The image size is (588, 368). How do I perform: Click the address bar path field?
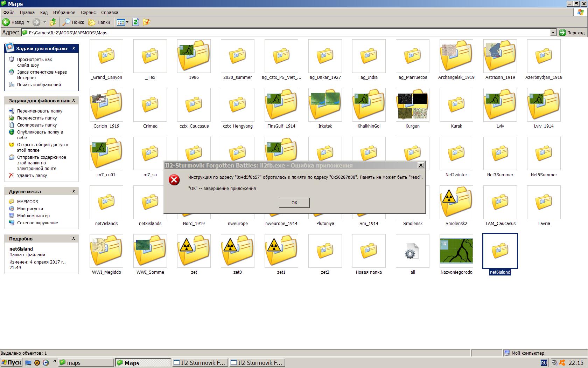tap(286, 33)
